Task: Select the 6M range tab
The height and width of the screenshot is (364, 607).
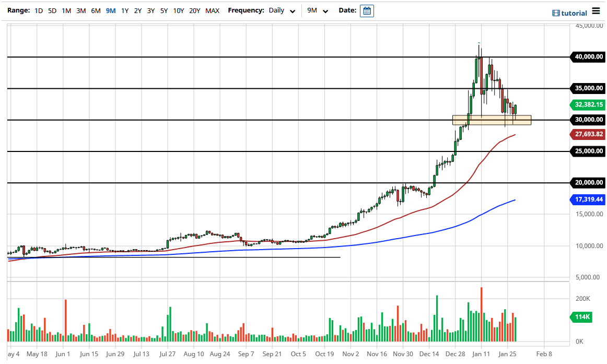Action: pos(96,10)
